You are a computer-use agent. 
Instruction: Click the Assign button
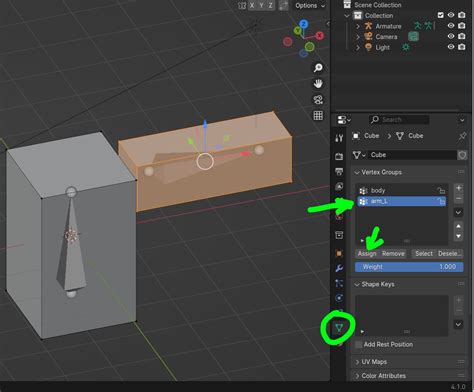click(367, 254)
